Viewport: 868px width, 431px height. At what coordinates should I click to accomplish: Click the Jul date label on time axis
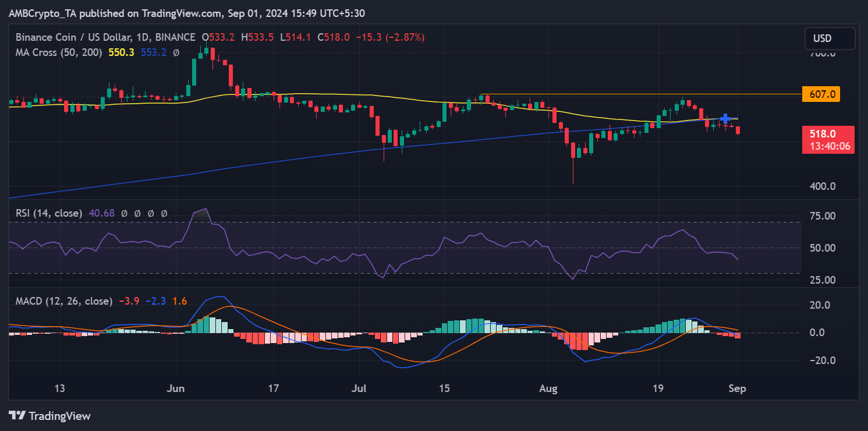click(x=359, y=388)
